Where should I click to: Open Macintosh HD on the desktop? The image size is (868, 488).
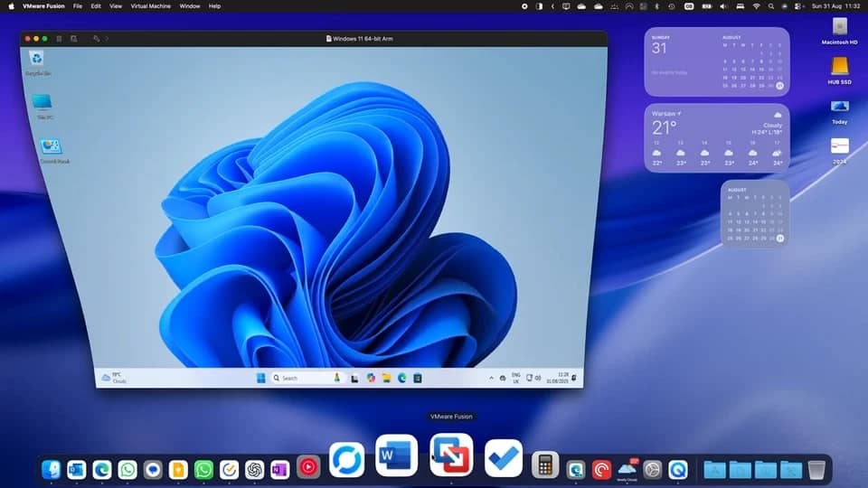(x=839, y=31)
